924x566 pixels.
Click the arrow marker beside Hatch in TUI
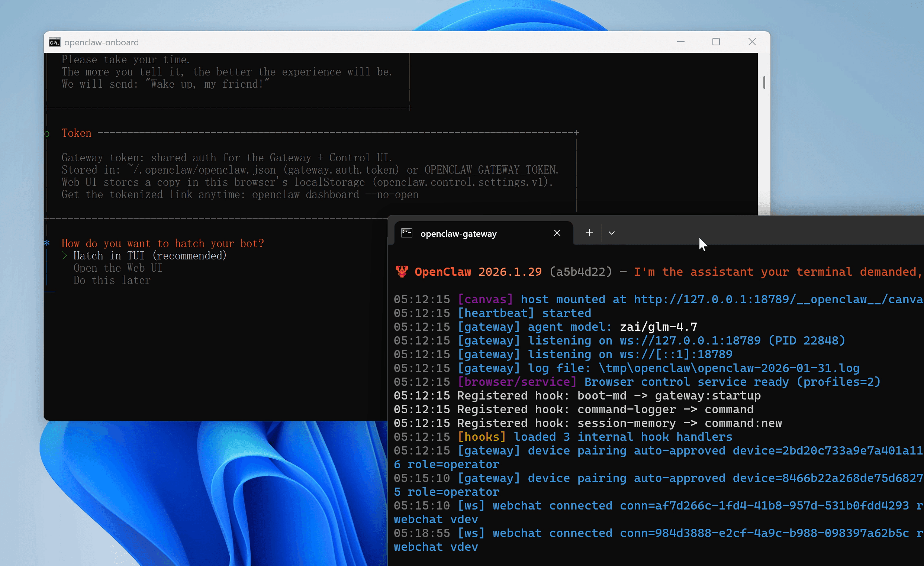64,256
